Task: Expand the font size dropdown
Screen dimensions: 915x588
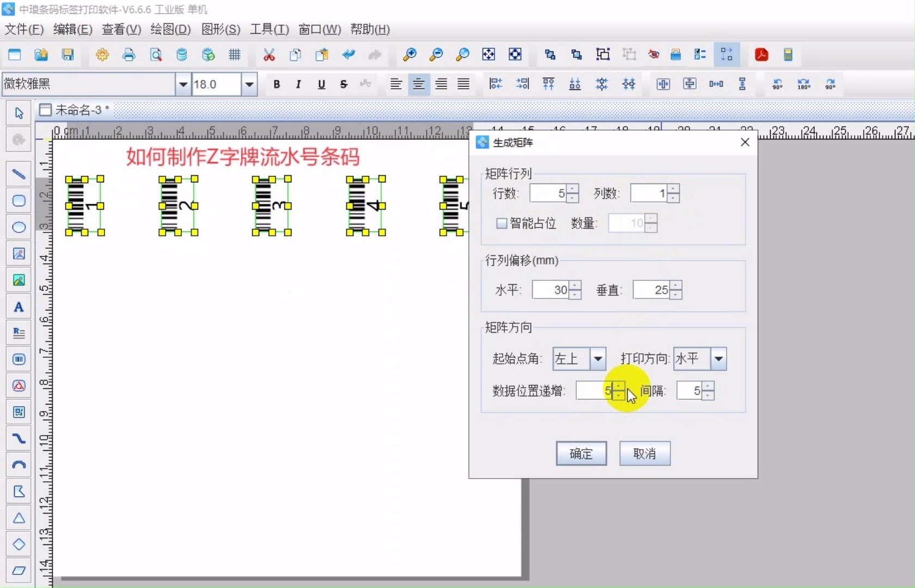Action: coord(249,84)
